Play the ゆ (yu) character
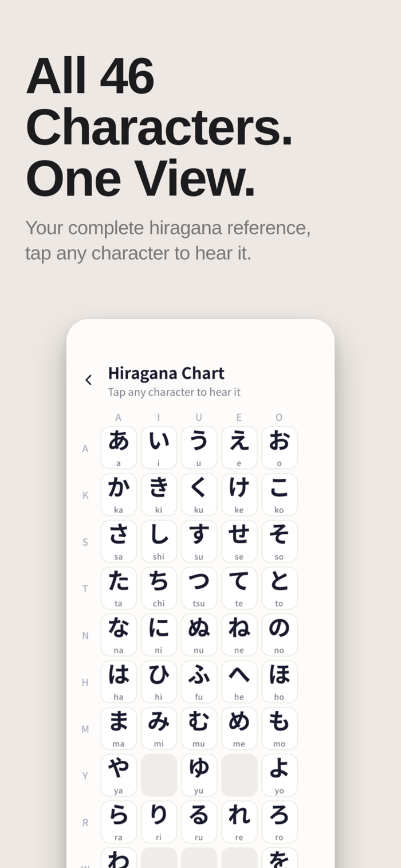 coord(199,775)
